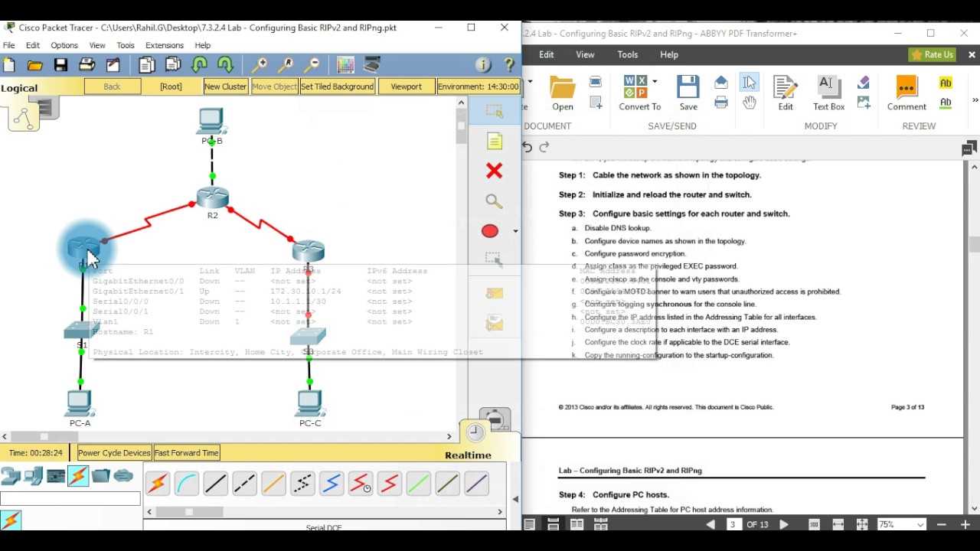
Task: Select the Serial DCE cable with clock
Action: (361, 484)
